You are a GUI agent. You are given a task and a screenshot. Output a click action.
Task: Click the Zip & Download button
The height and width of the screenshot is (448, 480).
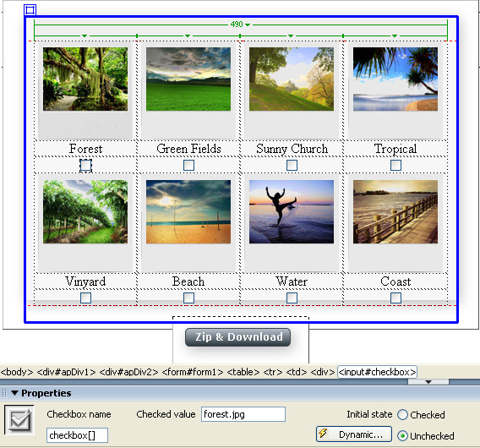(237, 337)
